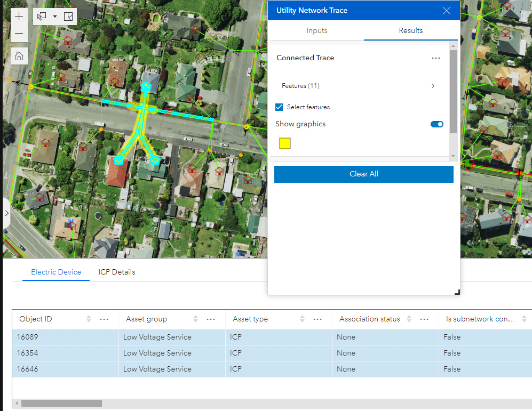Image resolution: width=532 pixels, height=411 pixels.
Task: Close the Utility Network Trace panel
Action: [x=447, y=11]
